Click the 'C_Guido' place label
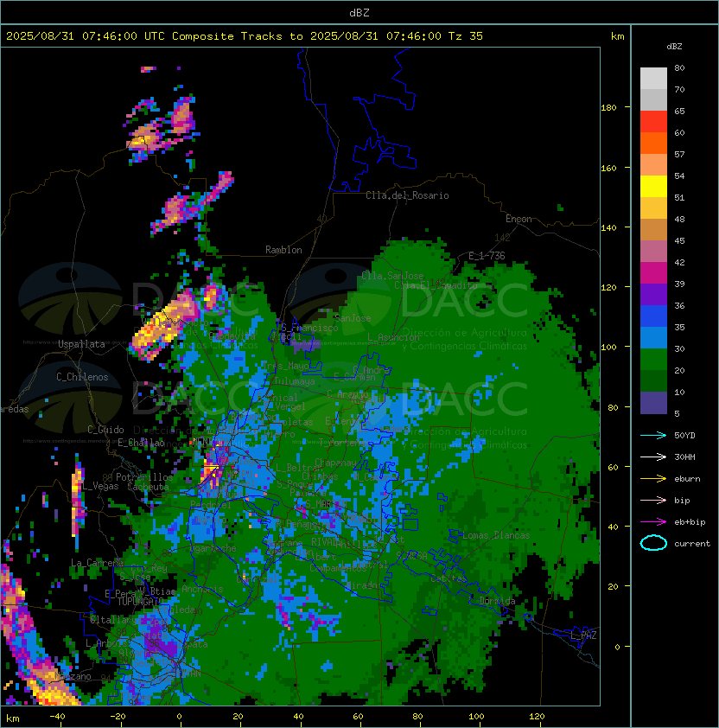Image resolution: width=719 pixels, height=728 pixels. [105, 430]
